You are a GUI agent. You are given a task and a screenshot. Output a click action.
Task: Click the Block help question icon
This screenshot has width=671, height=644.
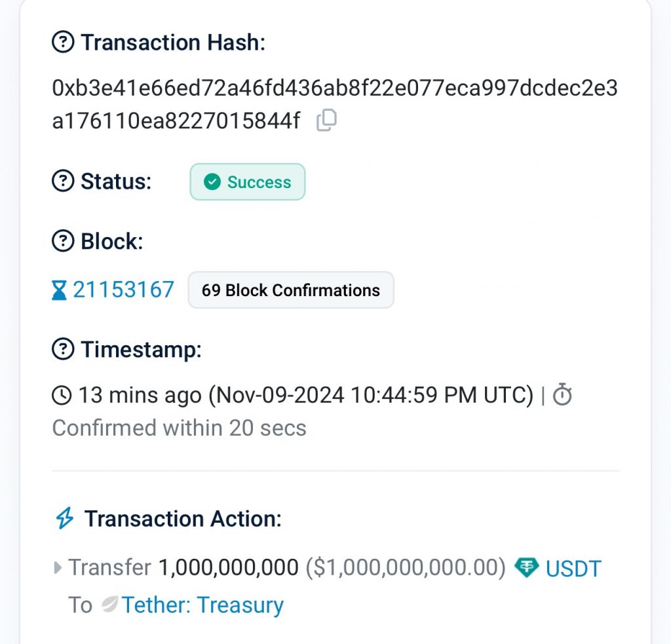coord(62,241)
